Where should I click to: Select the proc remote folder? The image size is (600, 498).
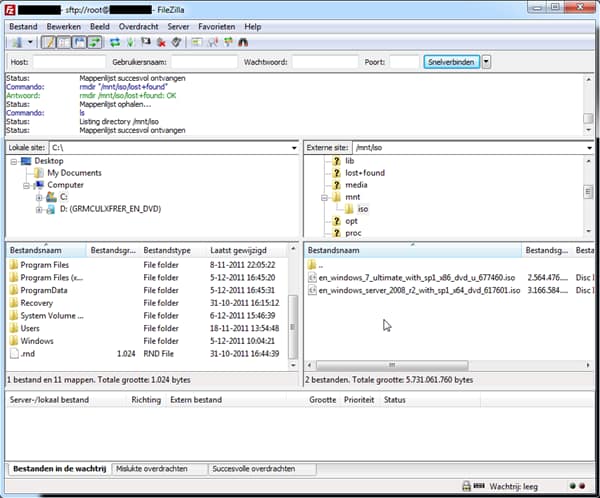(353, 233)
